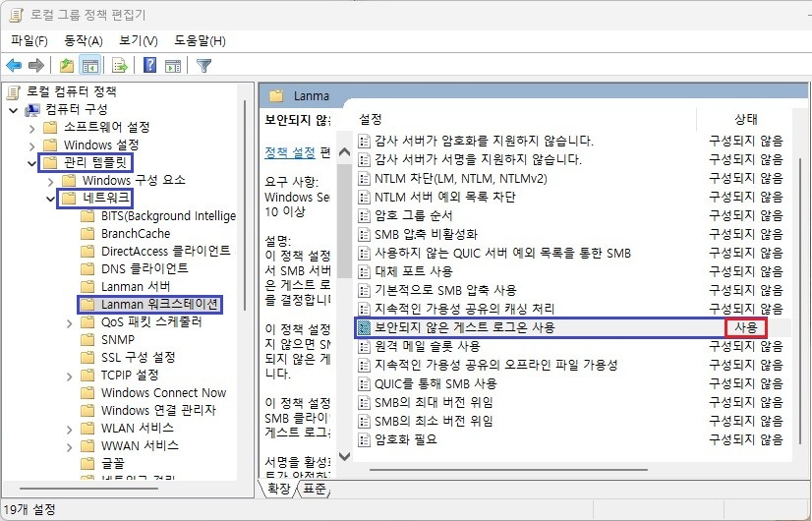Click the folder icon of BranchCache

(x=87, y=234)
